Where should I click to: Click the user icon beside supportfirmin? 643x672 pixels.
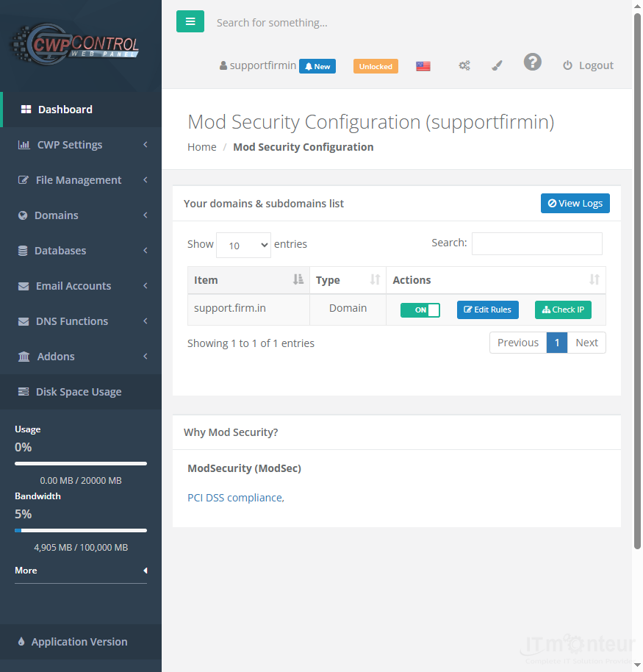click(223, 65)
